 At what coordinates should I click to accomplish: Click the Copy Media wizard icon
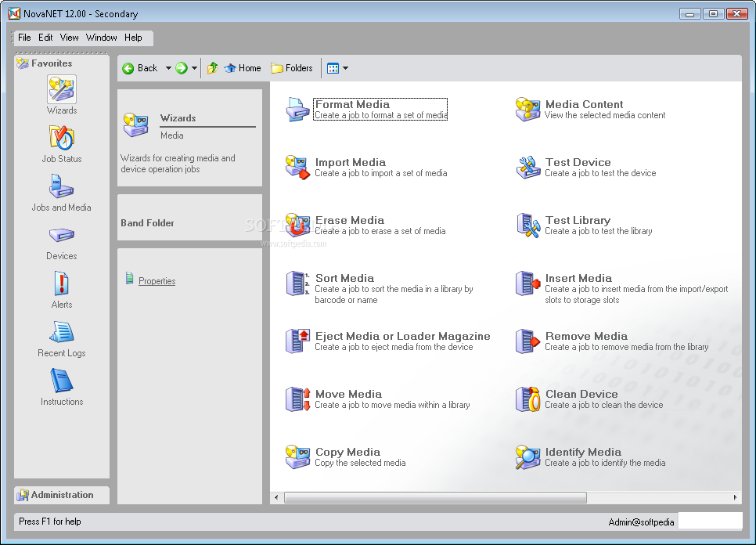click(x=297, y=457)
